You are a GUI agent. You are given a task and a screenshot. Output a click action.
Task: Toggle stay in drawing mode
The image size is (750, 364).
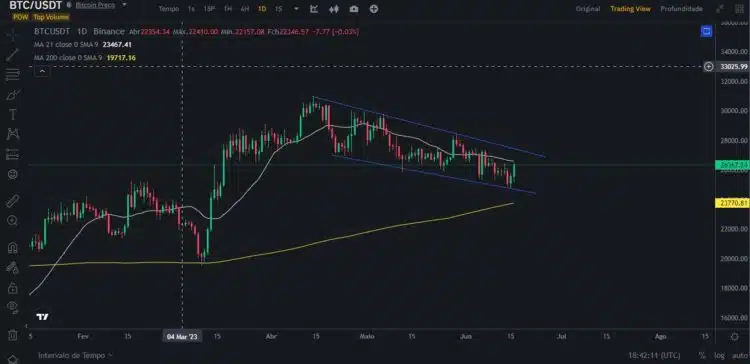click(12, 268)
